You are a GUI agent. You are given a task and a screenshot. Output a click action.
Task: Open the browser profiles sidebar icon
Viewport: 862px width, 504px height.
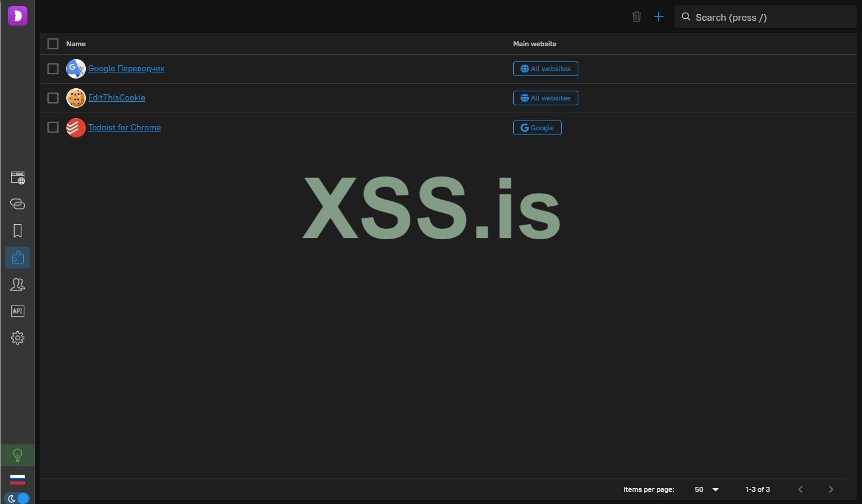(18, 178)
